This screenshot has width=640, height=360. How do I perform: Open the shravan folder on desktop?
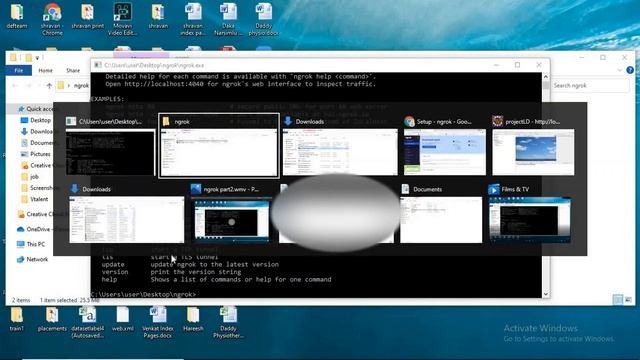coord(158,16)
